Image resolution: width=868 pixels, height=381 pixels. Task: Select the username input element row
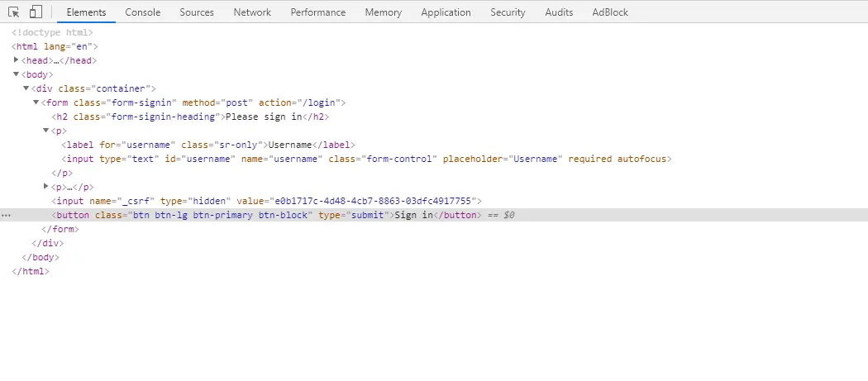366,159
